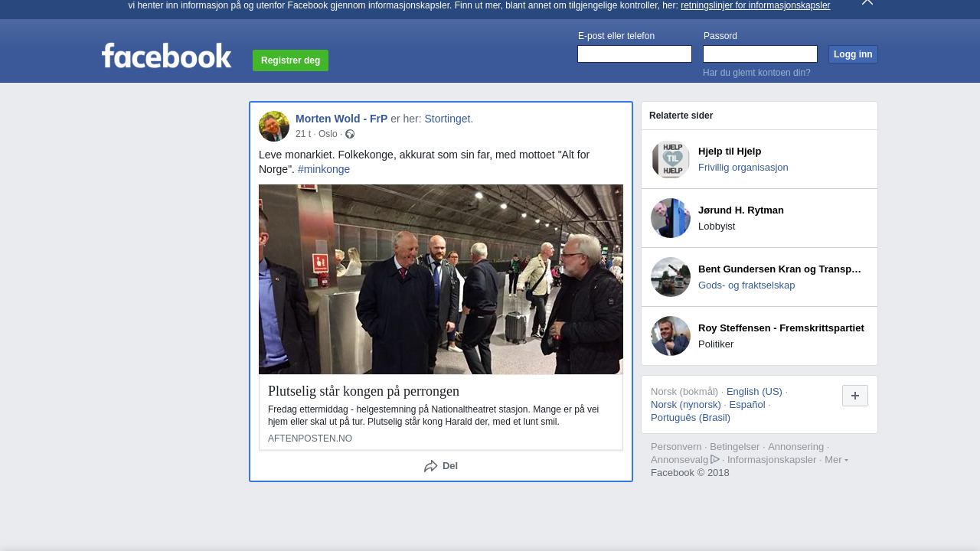980x551 pixels.
Task: Click the share arrow icon
Action: point(431,466)
